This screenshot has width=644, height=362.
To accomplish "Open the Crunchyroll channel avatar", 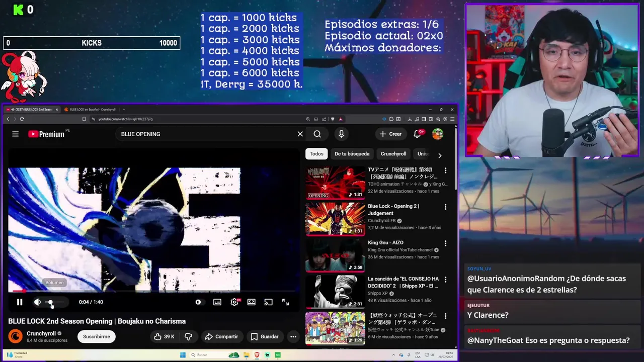I will click(16, 336).
